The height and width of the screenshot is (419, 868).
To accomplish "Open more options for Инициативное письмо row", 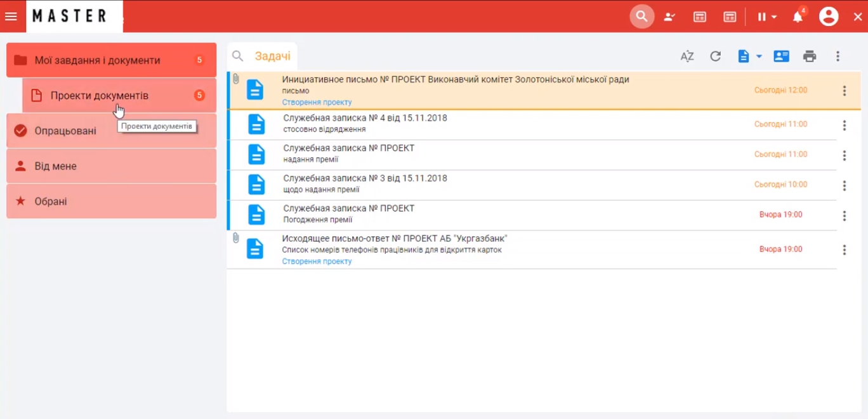I will tap(845, 91).
